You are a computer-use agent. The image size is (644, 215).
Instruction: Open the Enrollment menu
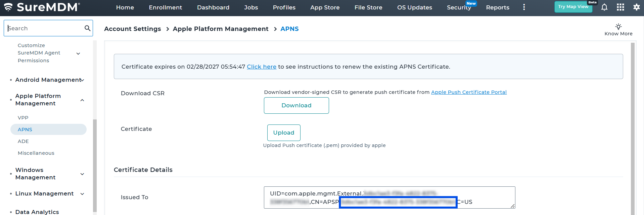tap(165, 7)
